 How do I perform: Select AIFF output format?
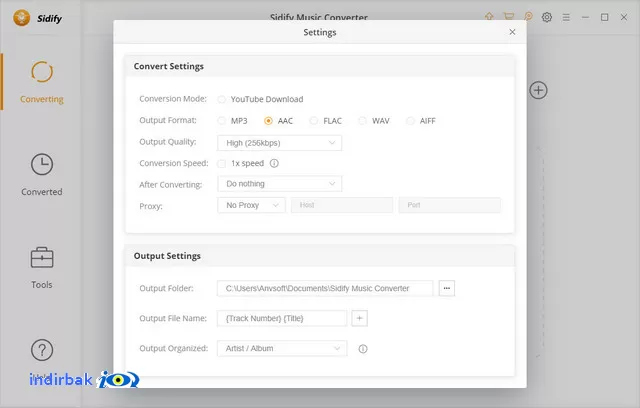point(410,121)
